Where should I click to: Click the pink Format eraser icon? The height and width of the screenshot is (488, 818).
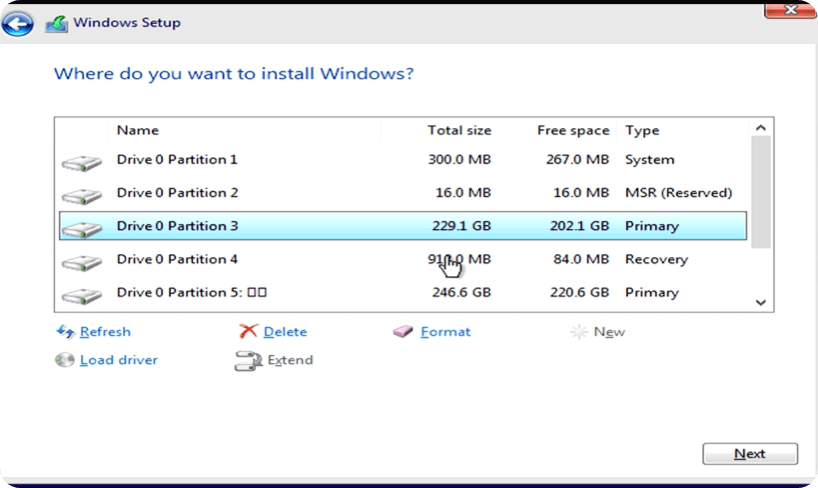403,332
